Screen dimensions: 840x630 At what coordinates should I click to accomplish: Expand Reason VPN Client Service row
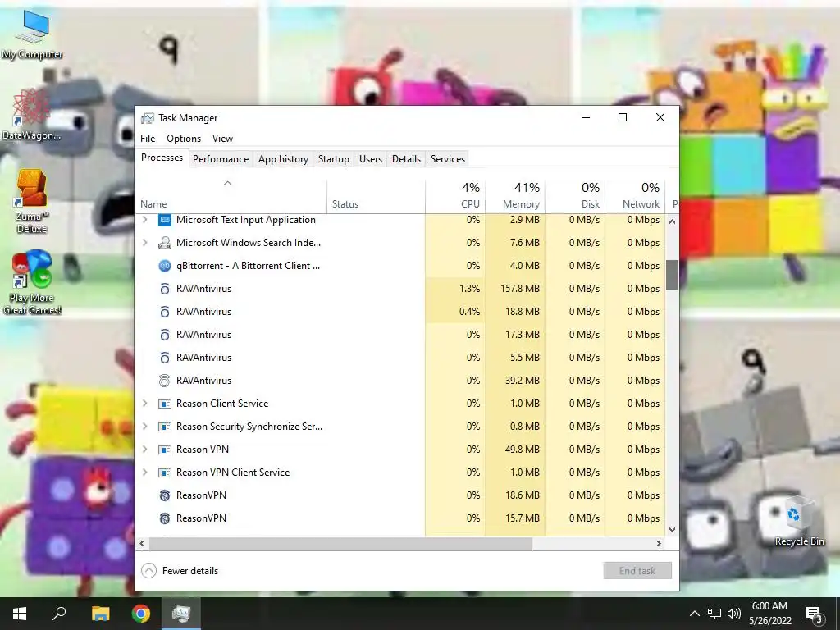pos(144,472)
